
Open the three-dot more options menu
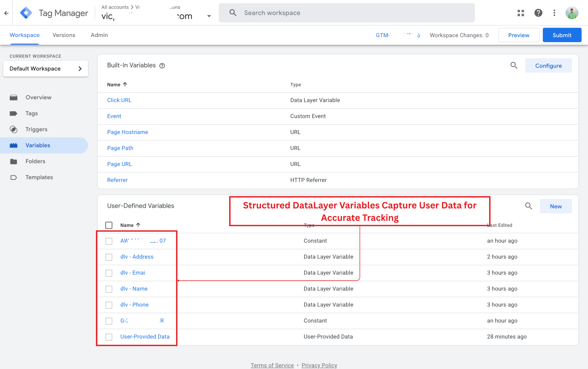[554, 13]
